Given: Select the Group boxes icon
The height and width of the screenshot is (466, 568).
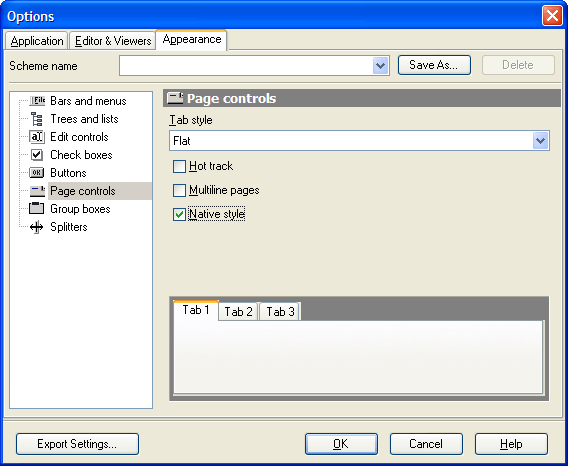Looking at the screenshot, I should pos(37,209).
